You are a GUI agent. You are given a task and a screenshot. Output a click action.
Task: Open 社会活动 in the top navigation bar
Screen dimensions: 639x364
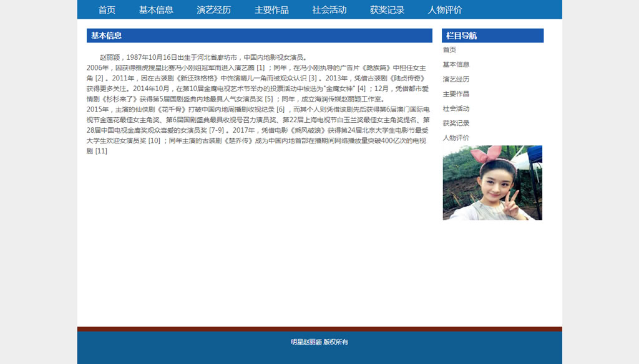pos(329,10)
